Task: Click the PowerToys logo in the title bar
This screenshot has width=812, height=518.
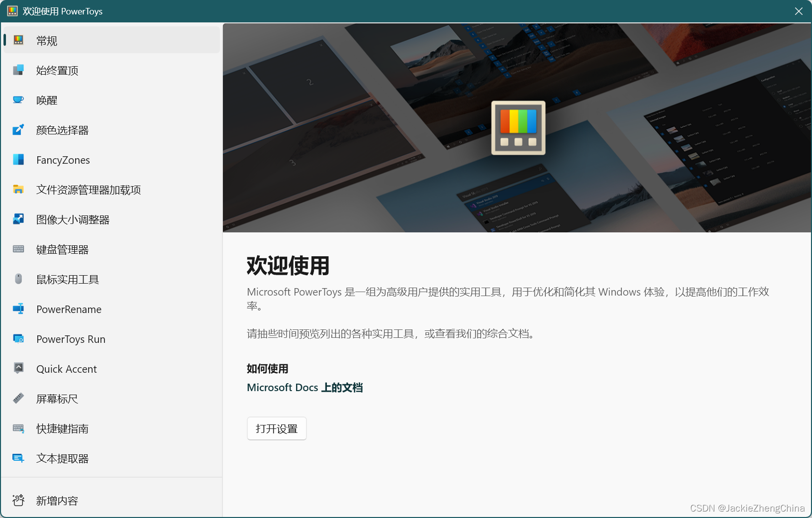Action: (x=12, y=11)
